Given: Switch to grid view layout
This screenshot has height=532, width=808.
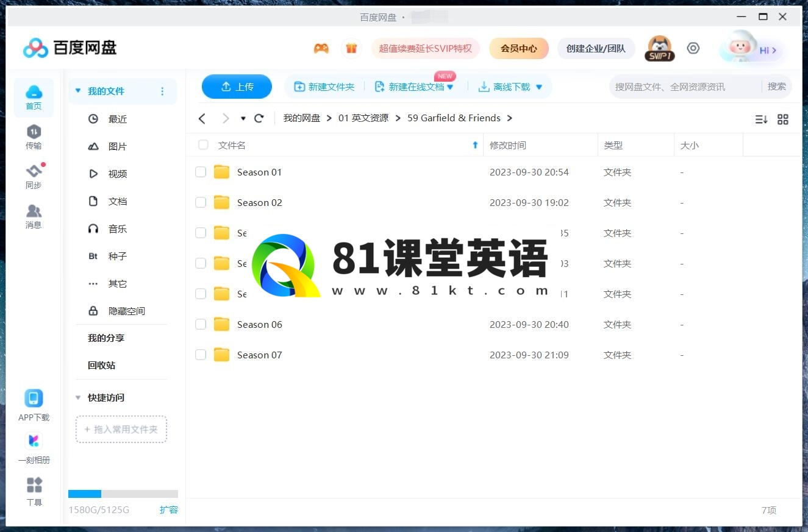Looking at the screenshot, I should (x=783, y=119).
